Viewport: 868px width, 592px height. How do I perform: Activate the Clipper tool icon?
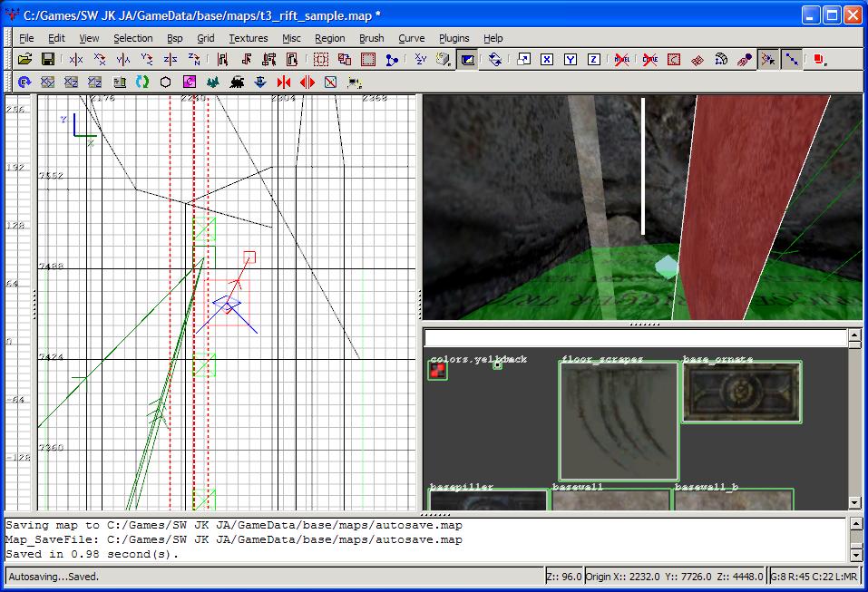(x=392, y=59)
